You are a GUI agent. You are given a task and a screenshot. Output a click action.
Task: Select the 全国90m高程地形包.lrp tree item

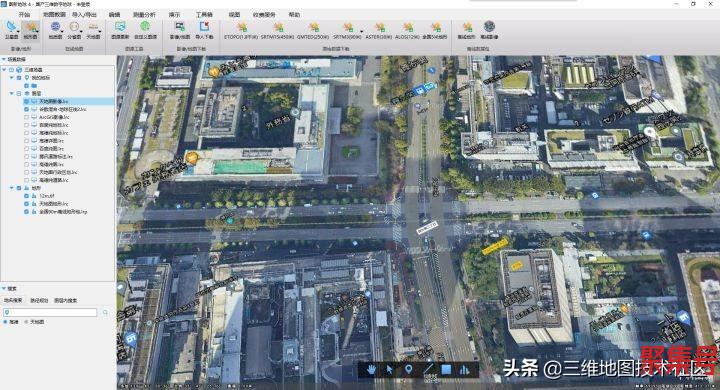click(63, 212)
